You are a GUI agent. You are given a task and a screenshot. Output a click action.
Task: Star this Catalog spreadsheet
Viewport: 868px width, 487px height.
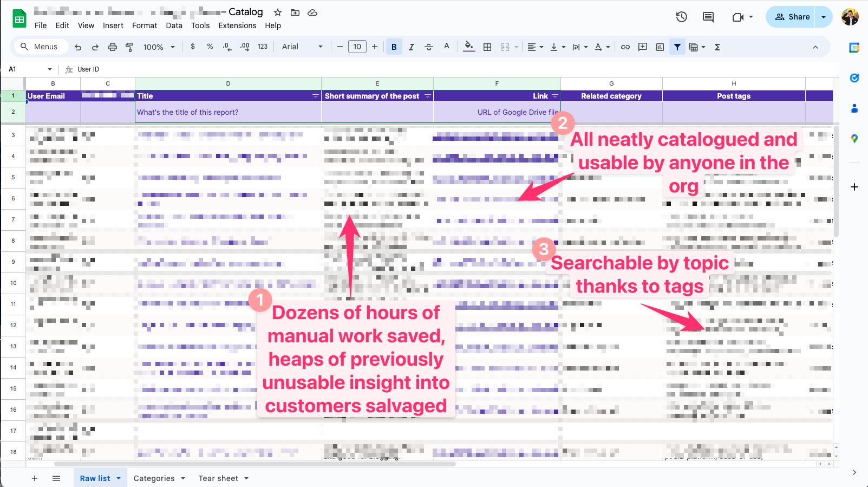tap(278, 12)
